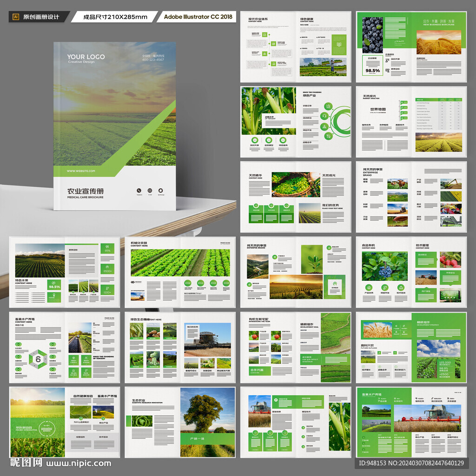Click the E-mail icon on brochure cover
Viewport: 476px width, 476px height.
[x=150, y=191]
